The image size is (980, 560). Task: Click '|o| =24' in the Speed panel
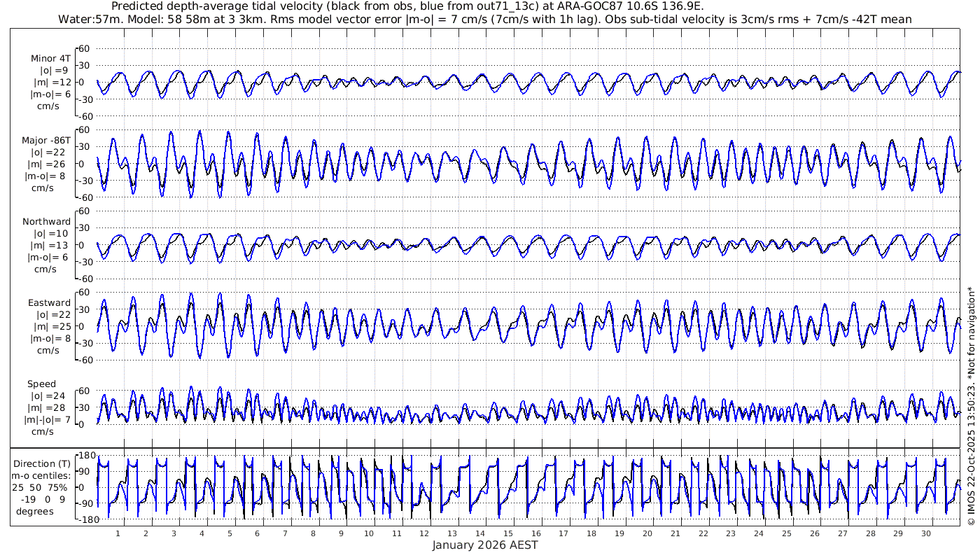50,396
